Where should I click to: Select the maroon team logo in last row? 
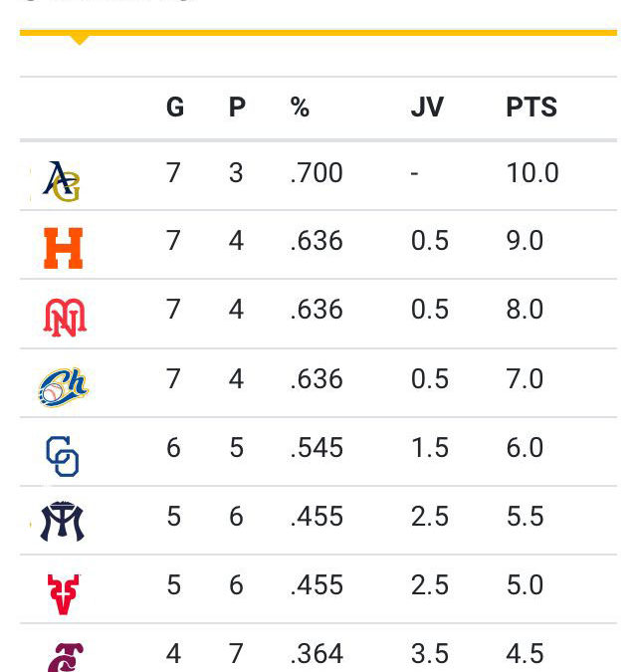[66, 657]
